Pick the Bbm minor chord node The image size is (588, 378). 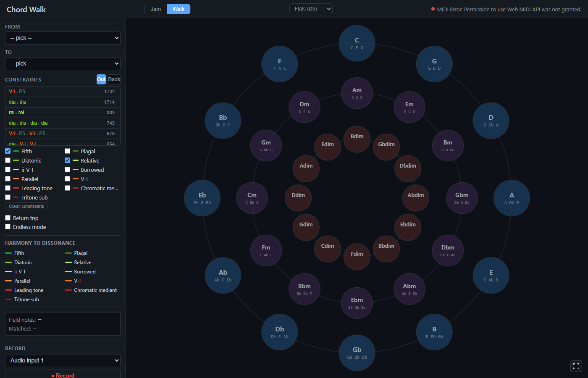tap(304, 289)
